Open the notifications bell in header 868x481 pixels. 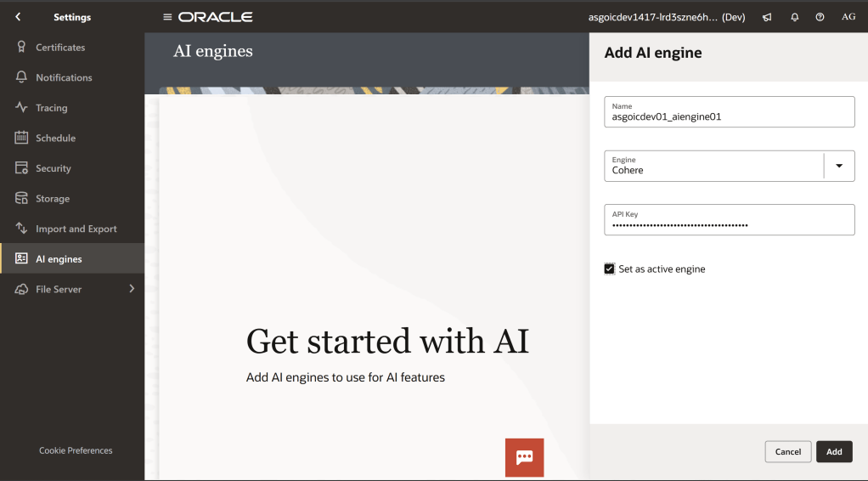pos(795,17)
